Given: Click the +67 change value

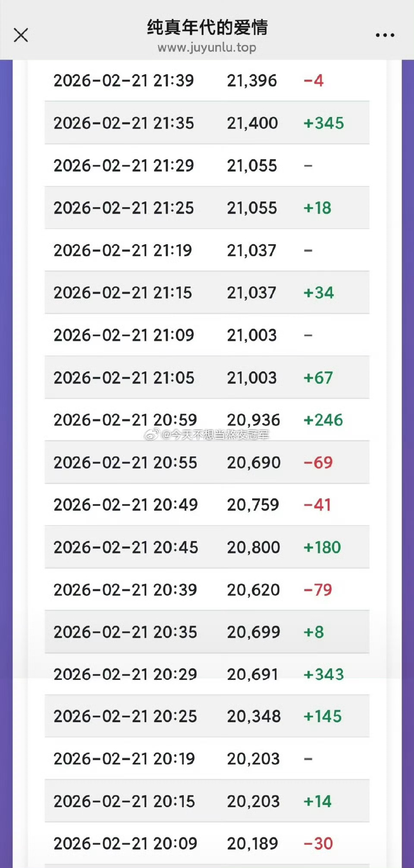Looking at the screenshot, I should (318, 378).
